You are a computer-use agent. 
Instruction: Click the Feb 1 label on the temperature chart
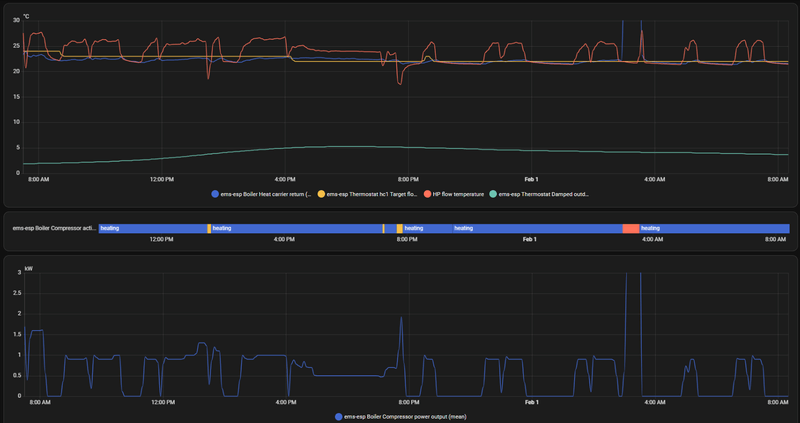click(531, 180)
